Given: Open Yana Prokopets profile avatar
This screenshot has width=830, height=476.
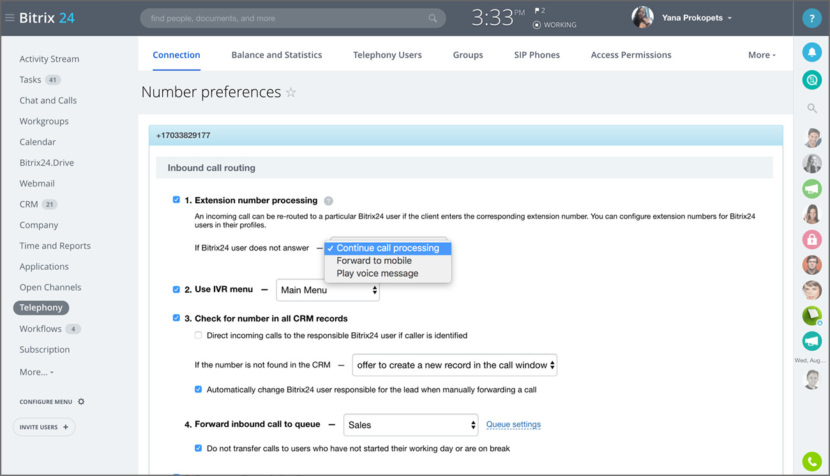Looking at the screenshot, I should click(x=642, y=17).
